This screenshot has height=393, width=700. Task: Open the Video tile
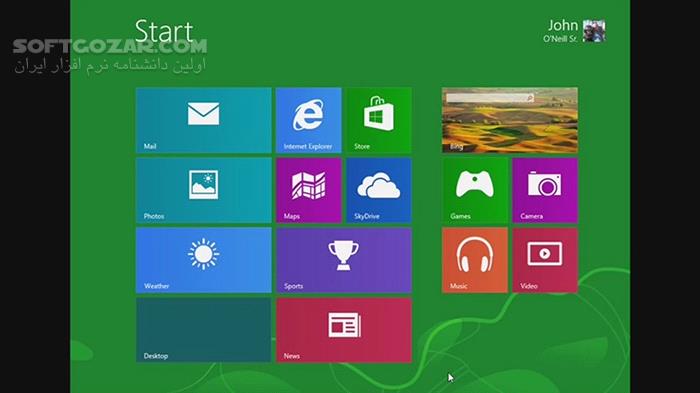pyautogui.click(x=545, y=260)
